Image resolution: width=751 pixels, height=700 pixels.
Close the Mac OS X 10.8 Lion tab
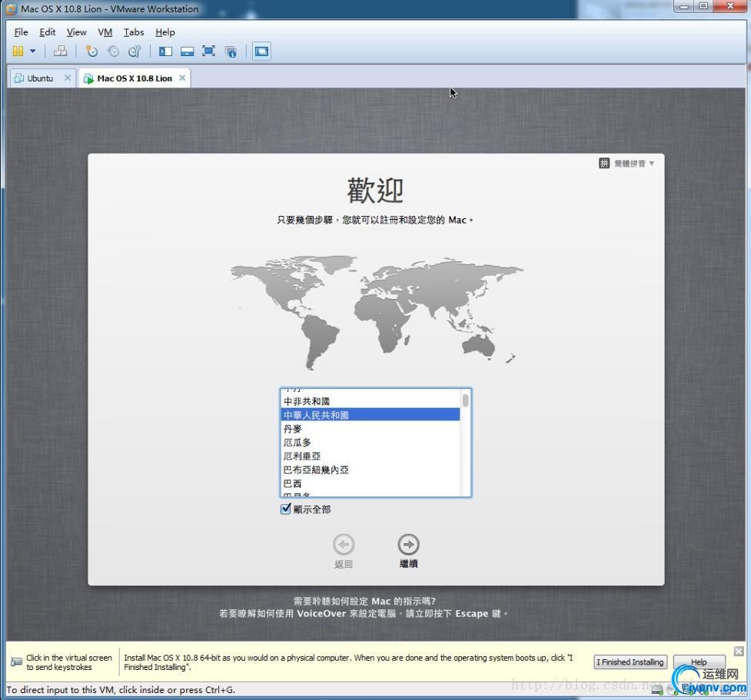coord(182,78)
